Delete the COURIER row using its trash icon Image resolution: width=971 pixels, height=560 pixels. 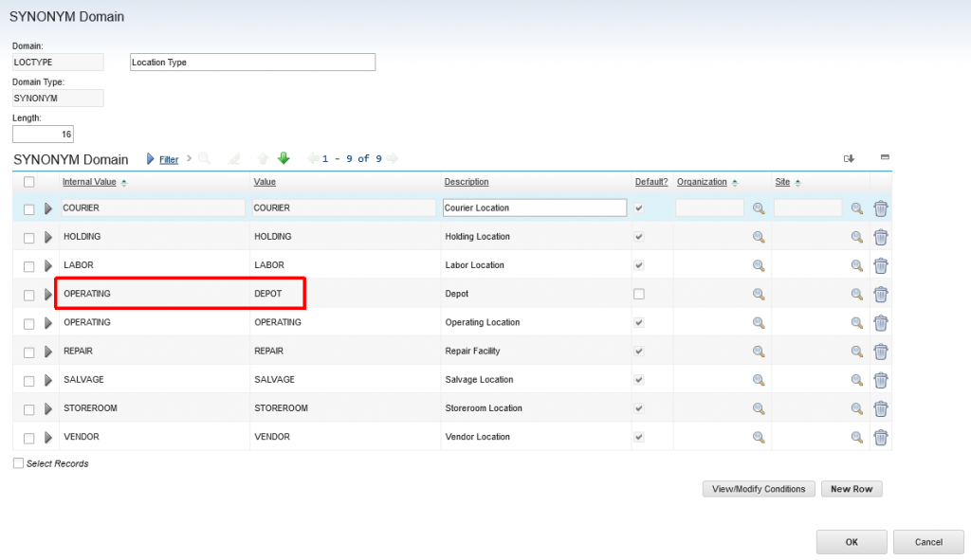[880, 208]
